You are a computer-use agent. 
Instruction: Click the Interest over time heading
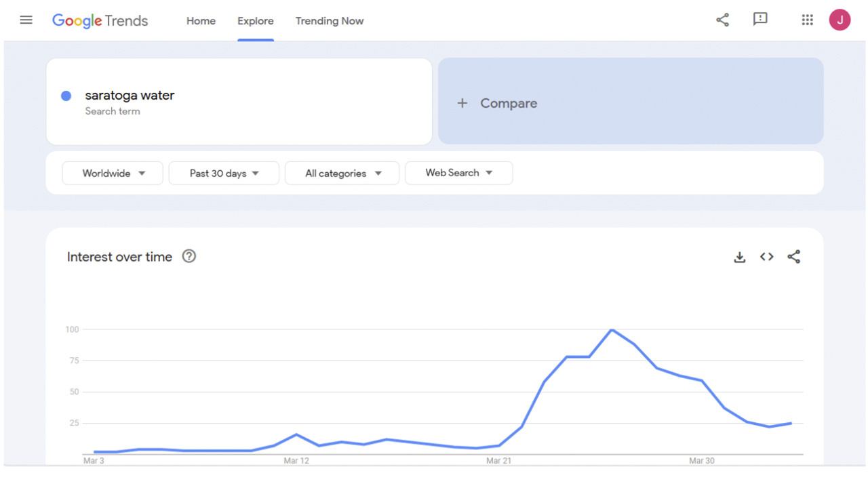pyautogui.click(x=119, y=257)
